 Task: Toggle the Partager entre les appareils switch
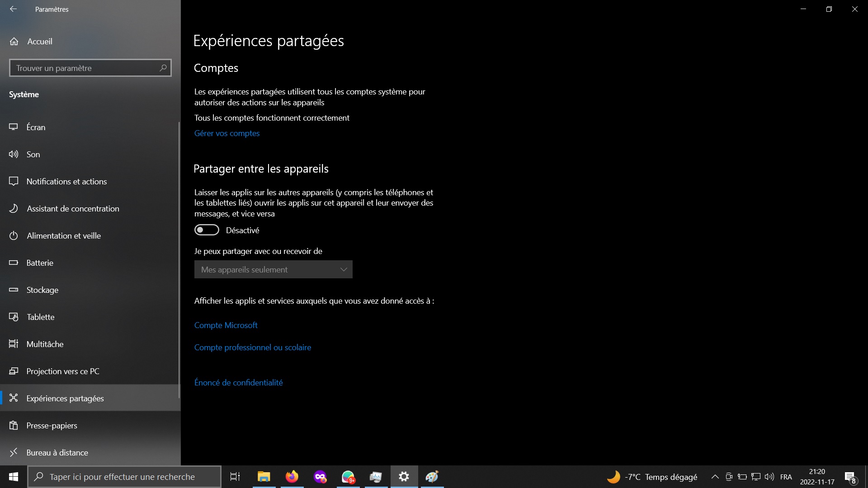click(x=206, y=230)
